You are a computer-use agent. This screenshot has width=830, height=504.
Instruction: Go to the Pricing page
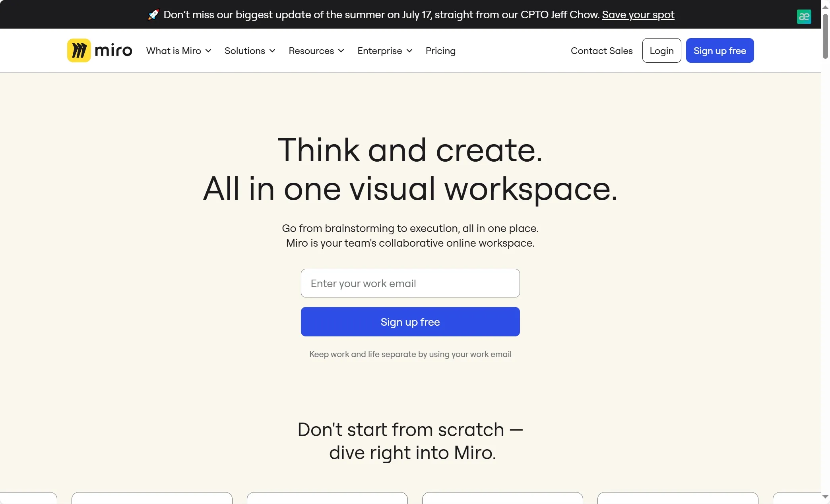[440, 51]
